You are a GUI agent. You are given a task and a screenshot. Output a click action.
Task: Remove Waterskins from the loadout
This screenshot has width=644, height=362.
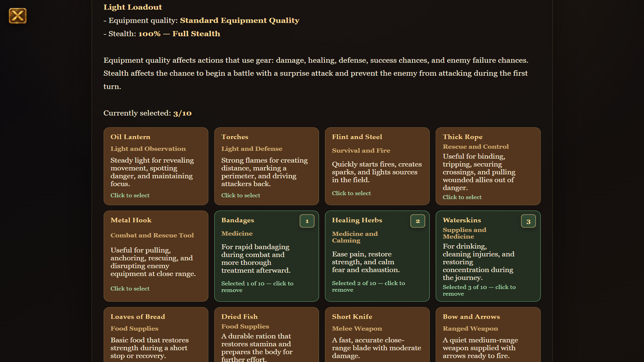click(488, 256)
